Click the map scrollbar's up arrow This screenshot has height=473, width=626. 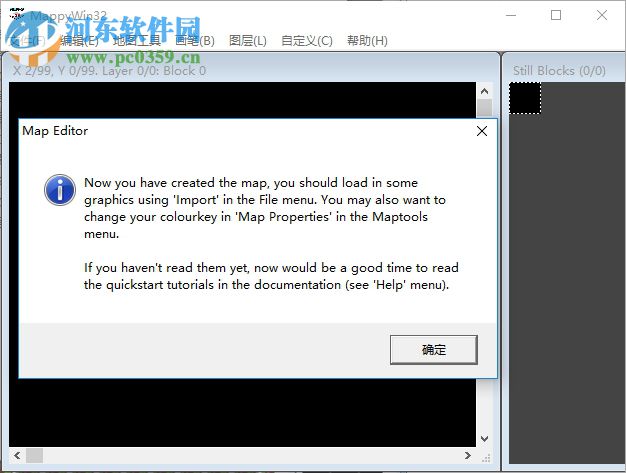484,91
